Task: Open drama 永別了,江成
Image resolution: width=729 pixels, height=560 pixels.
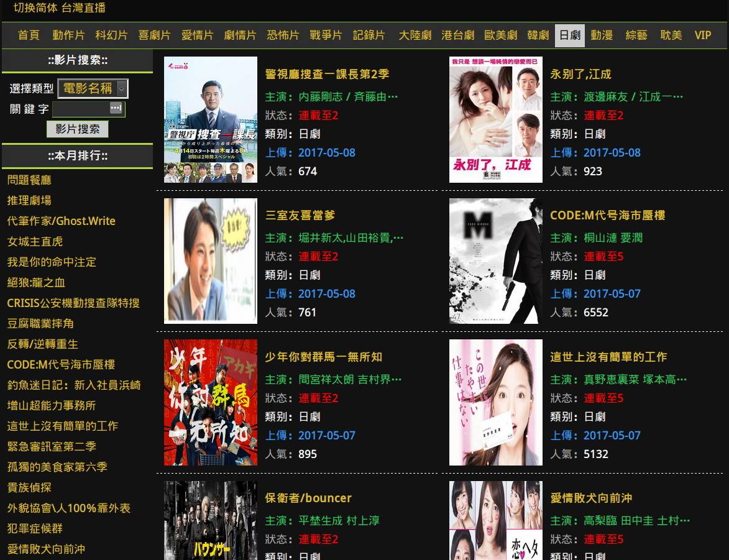Action: (580, 75)
